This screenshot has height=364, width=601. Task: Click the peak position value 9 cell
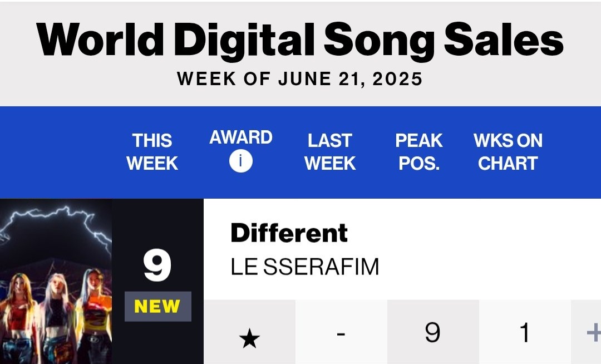(x=433, y=332)
